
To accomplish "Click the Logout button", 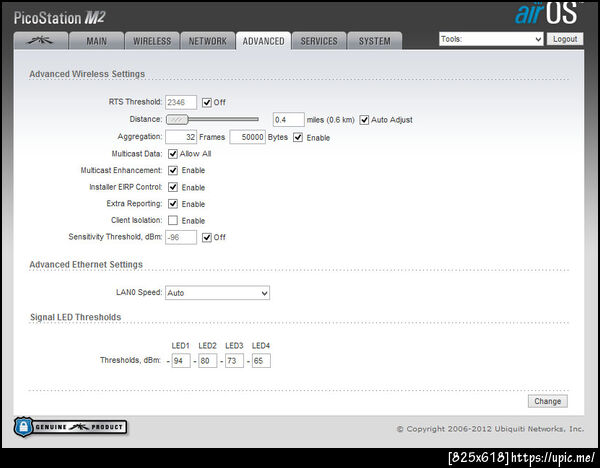I will point(565,39).
